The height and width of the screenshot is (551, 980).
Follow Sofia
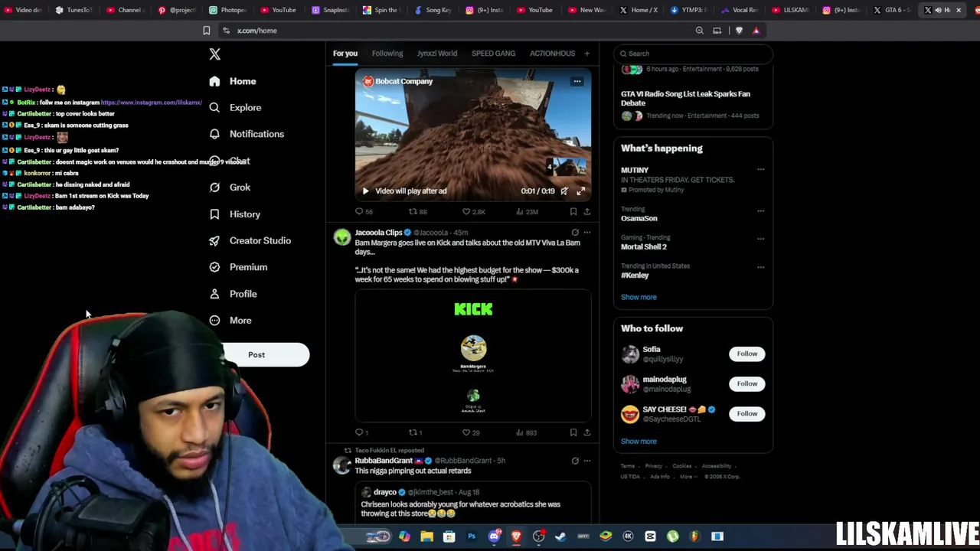point(747,354)
